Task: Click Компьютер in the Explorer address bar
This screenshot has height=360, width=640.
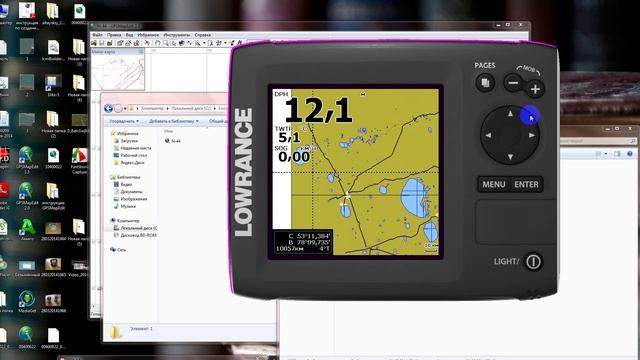Action: pyautogui.click(x=152, y=109)
